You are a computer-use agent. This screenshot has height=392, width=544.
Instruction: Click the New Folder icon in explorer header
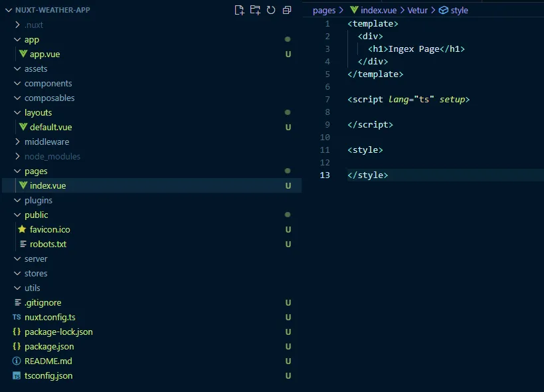[x=255, y=10]
